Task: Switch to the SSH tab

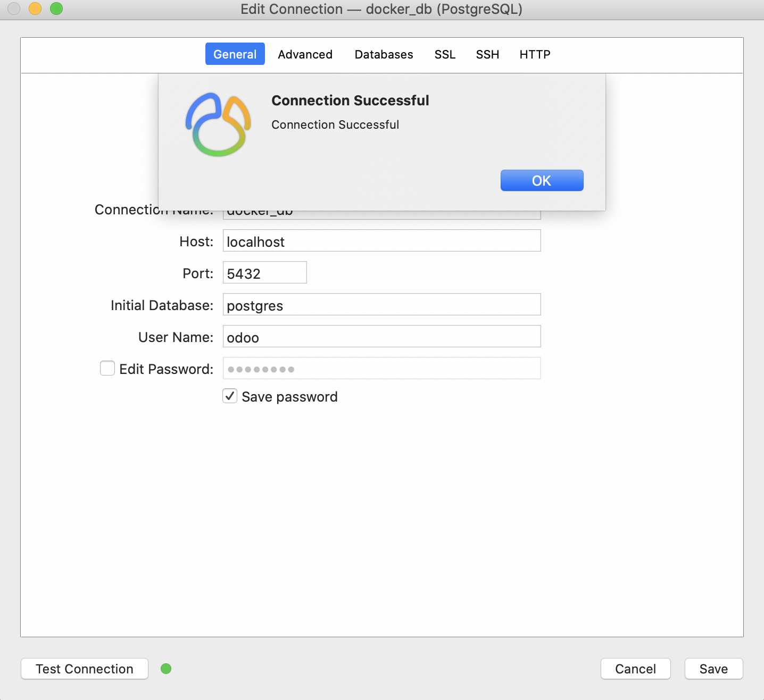Action: pos(487,54)
